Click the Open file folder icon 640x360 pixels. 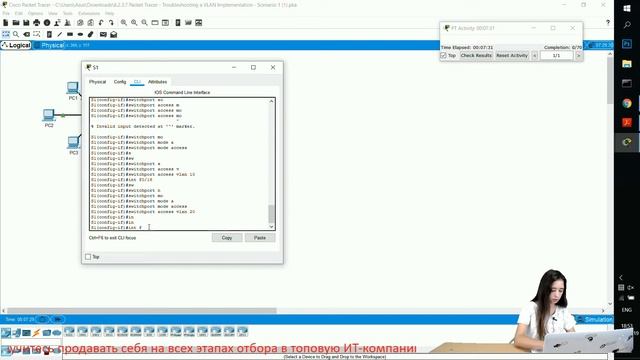coord(16,23)
